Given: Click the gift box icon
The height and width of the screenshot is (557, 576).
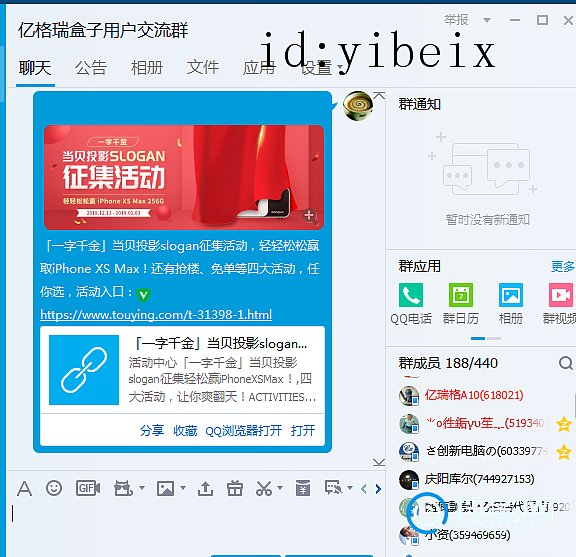Looking at the screenshot, I should click(235, 488).
